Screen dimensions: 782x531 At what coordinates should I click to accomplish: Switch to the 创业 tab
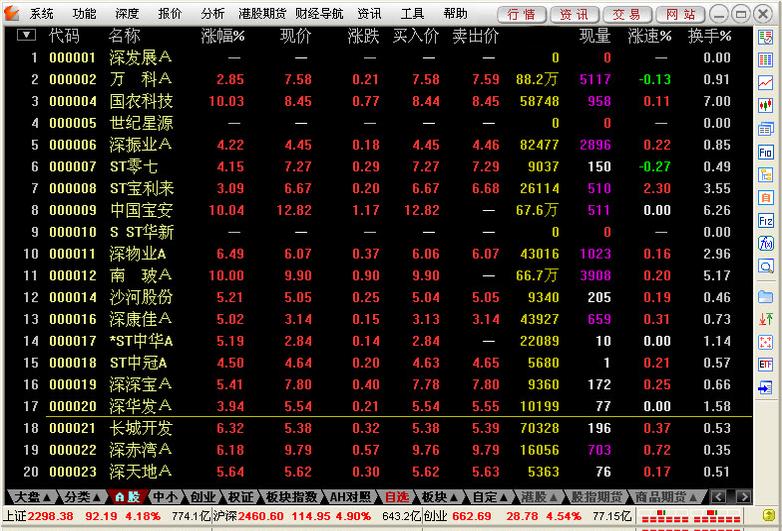point(203,497)
